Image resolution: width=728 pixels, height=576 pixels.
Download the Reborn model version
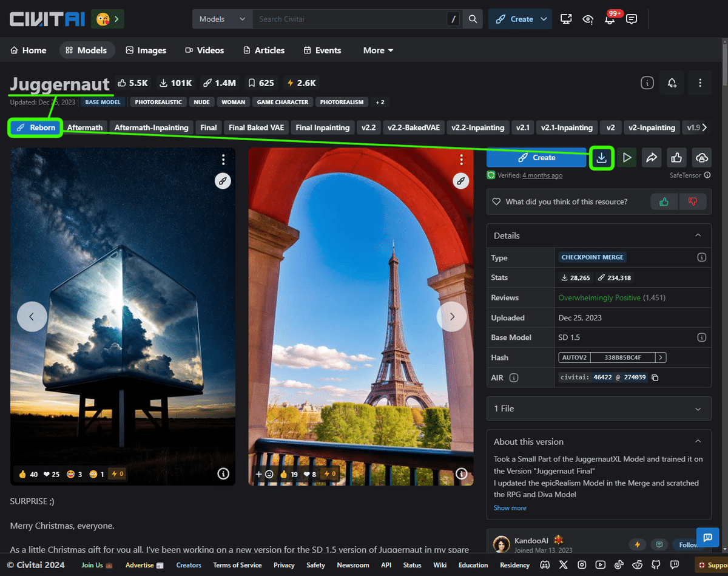click(602, 158)
